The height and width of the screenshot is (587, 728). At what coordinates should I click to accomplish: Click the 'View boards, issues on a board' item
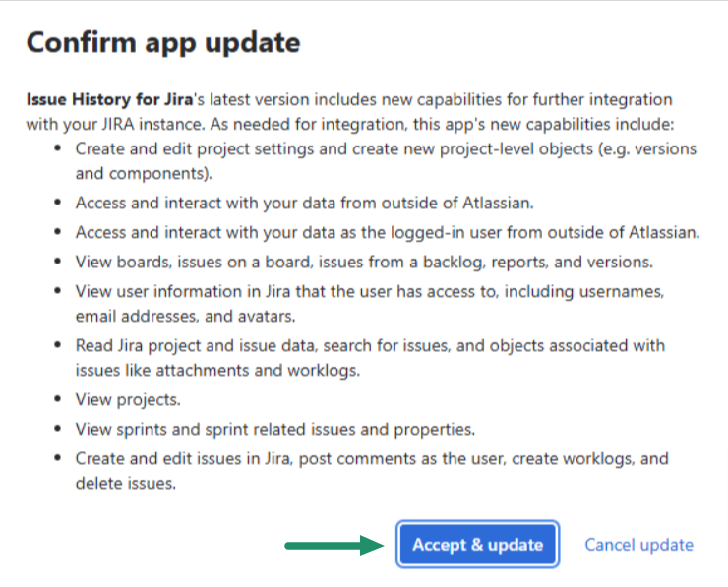(x=364, y=263)
